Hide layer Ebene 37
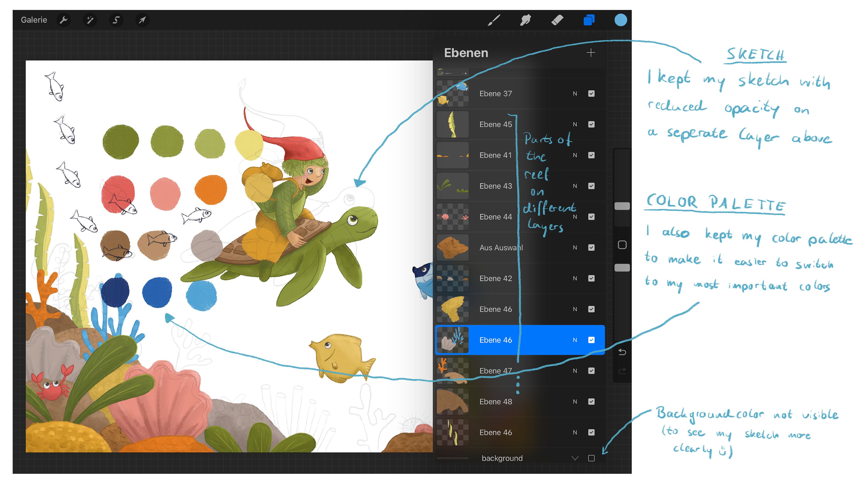Image resolution: width=868 pixels, height=488 pixels. (591, 94)
